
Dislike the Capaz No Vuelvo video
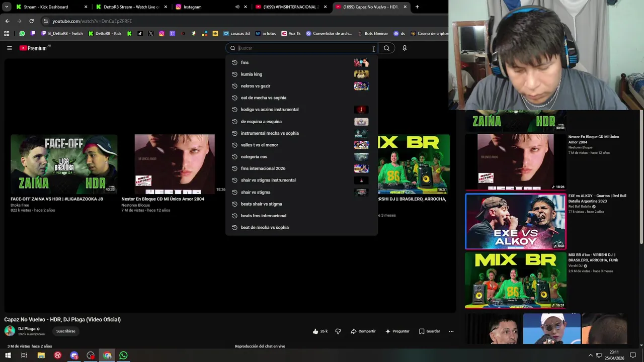(x=338, y=331)
